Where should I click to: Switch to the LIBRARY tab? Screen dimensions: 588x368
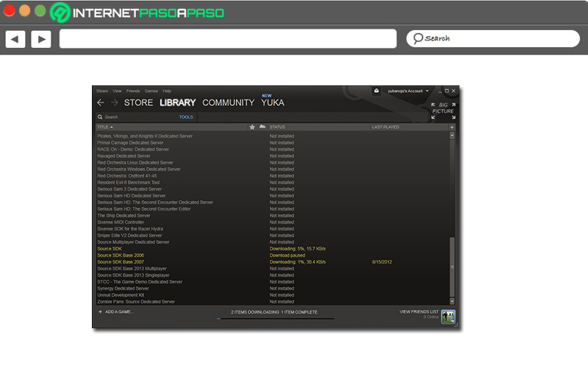pos(178,102)
